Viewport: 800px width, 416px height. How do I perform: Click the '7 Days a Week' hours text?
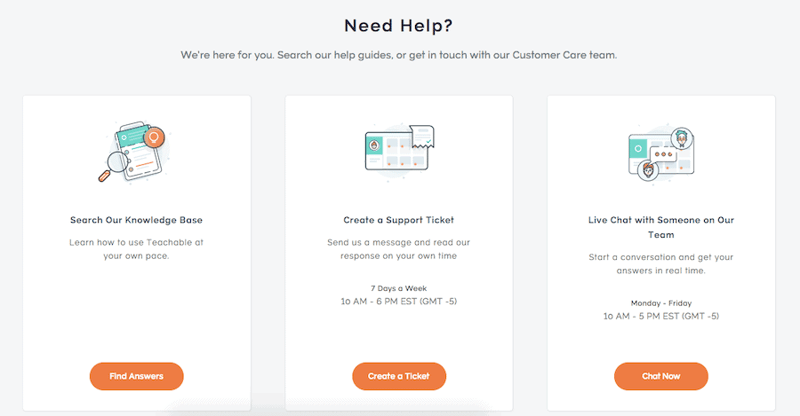(x=398, y=288)
